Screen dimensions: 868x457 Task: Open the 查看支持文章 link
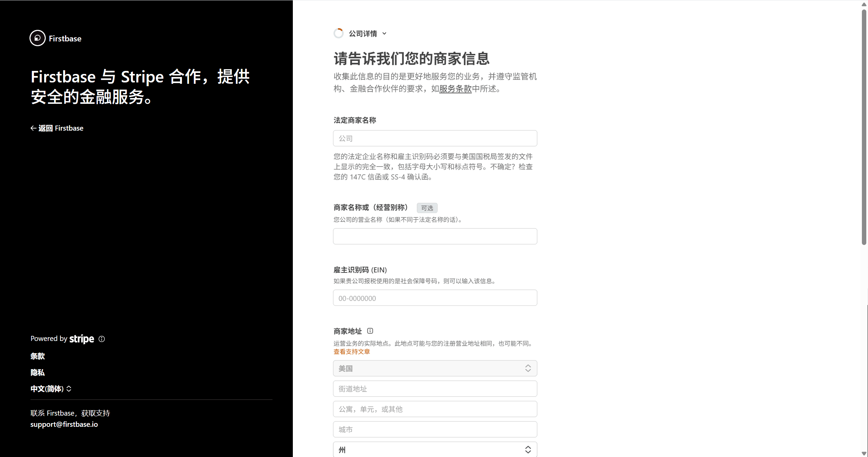click(x=352, y=352)
